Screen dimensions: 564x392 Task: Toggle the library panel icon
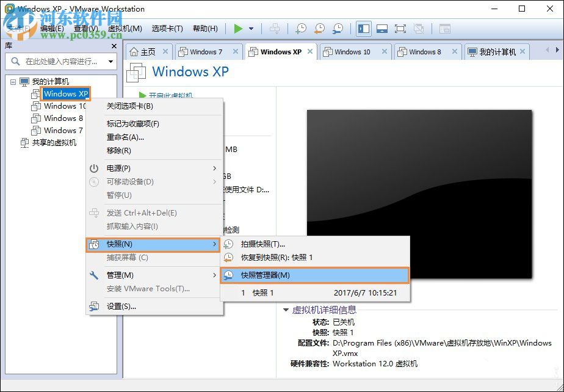363,28
